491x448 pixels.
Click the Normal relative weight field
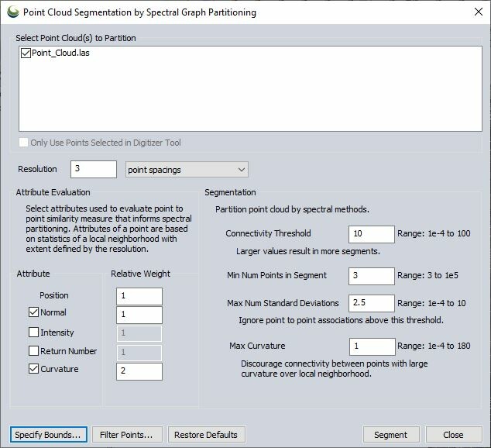point(139,315)
